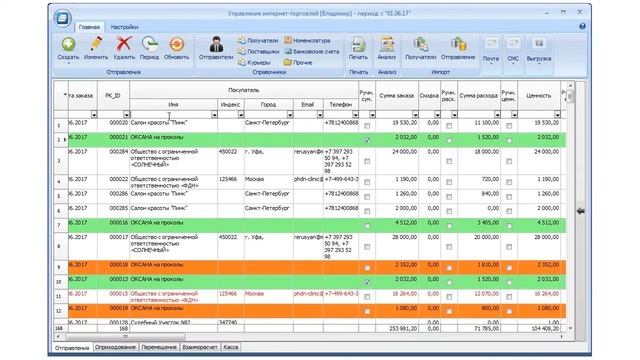Sort by the Ценность column header
This screenshot has width=640, height=360.
[x=539, y=96]
